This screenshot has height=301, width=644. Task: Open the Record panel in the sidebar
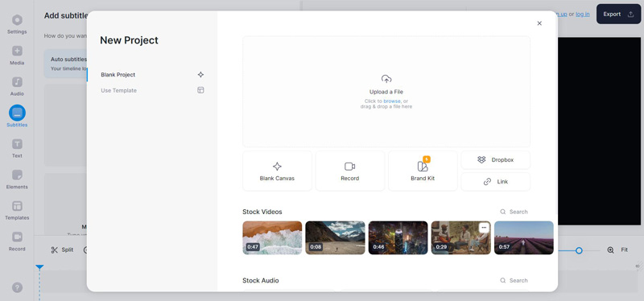click(17, 241)
